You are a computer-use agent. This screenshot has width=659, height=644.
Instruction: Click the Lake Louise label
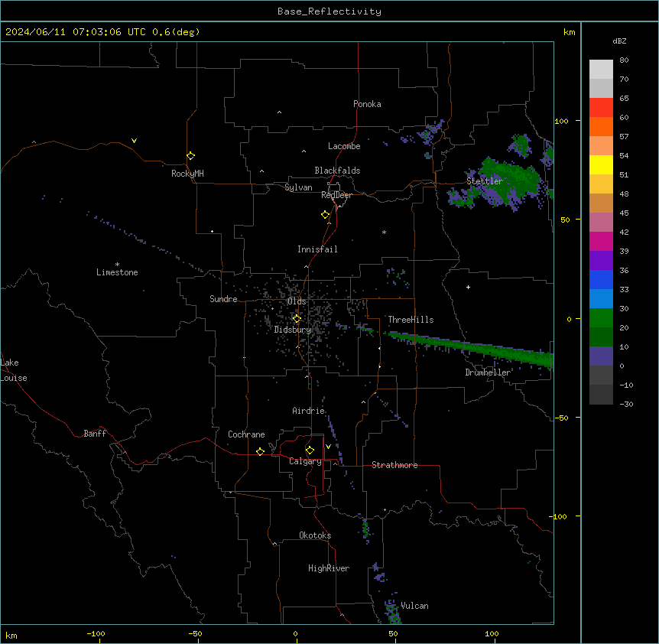click(14, 370)
